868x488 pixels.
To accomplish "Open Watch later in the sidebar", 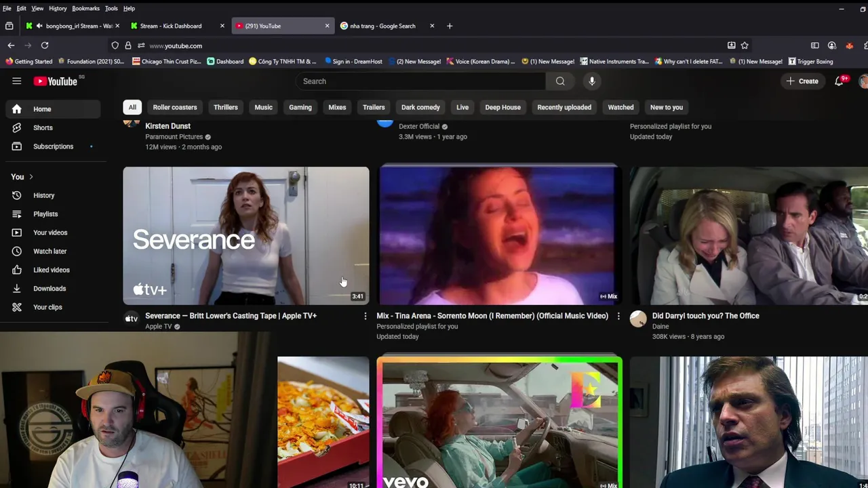I will tap(54, 251).
